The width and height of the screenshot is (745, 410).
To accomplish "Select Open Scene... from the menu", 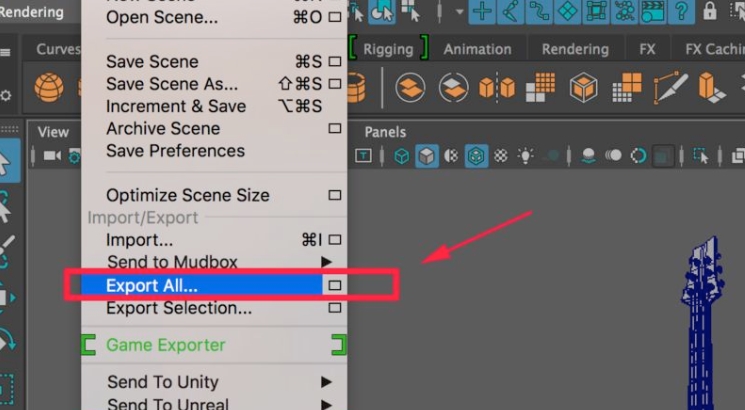I will pos(162,17).
